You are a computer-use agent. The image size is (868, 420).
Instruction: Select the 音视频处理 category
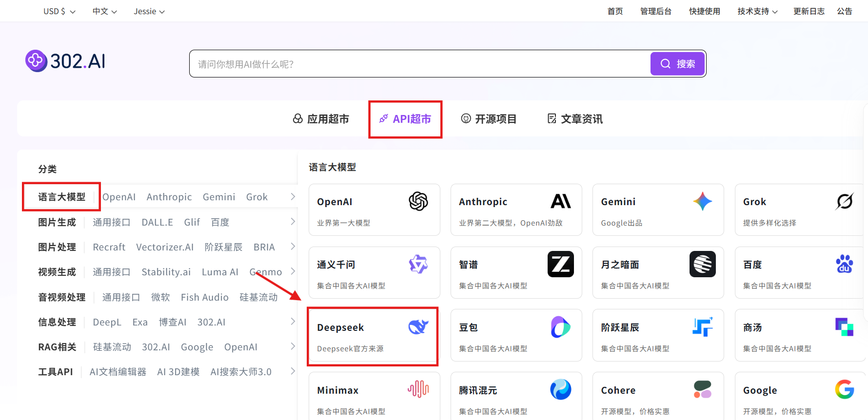click(x=62, y=297)
